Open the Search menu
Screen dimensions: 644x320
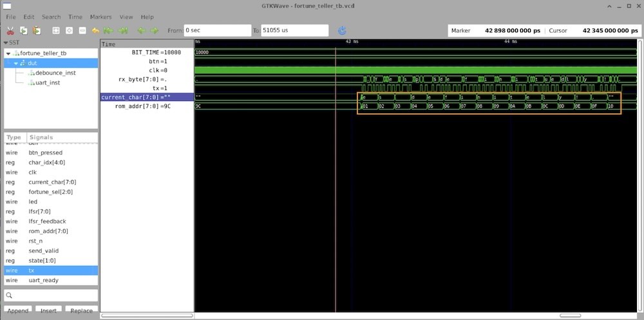[x=51, y=17]
